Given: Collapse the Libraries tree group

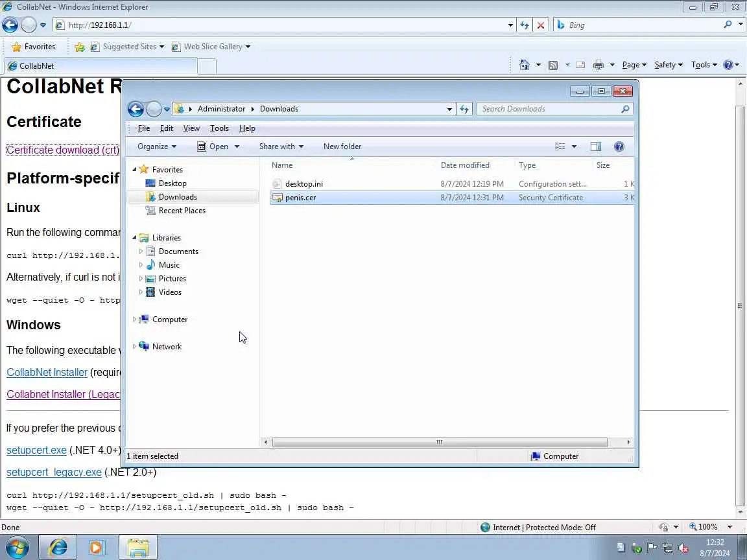Looking at the screenshot, I should (134, 238).
